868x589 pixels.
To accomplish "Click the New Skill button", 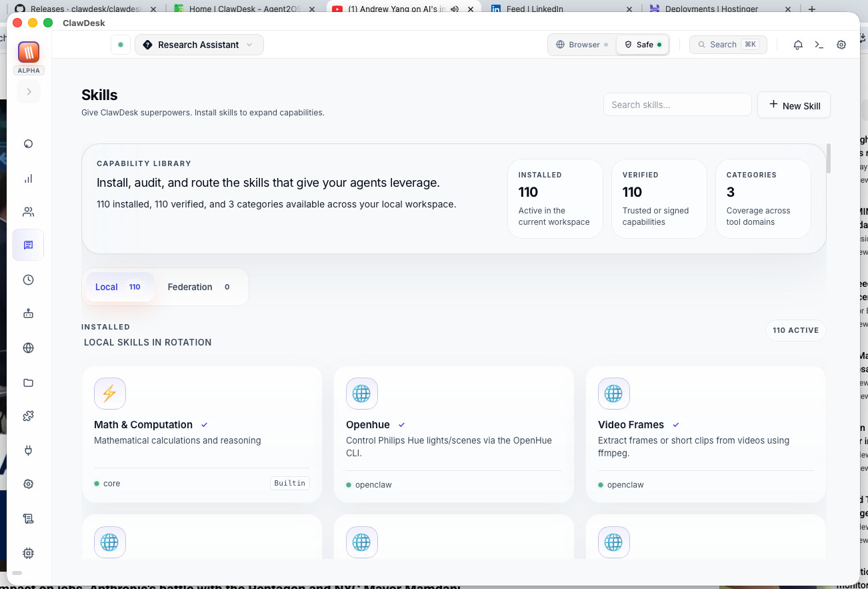I will tap(793, 105).
